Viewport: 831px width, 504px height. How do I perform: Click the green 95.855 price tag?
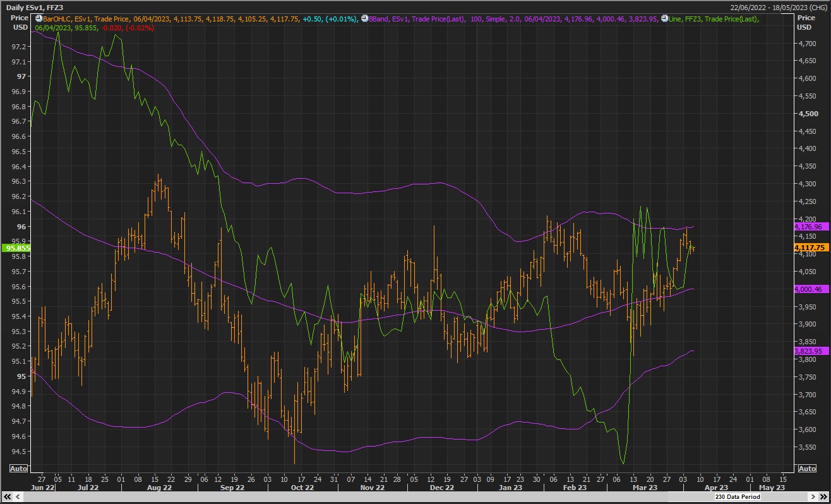(x=16, y=248)
